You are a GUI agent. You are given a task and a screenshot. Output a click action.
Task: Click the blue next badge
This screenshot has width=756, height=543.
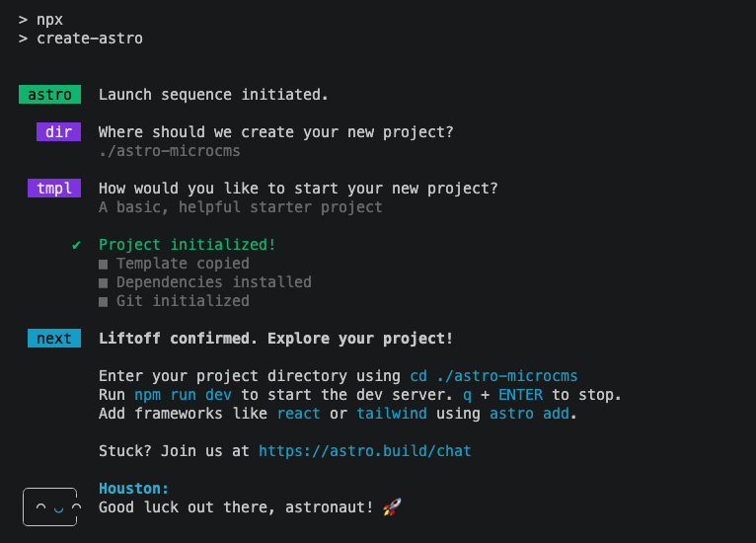coord(54,339)
